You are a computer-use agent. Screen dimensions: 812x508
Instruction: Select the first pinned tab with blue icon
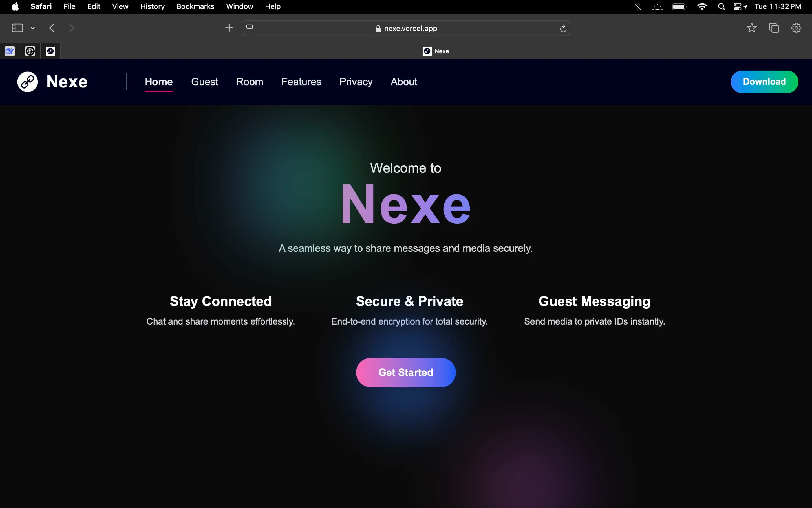[10, 51]
